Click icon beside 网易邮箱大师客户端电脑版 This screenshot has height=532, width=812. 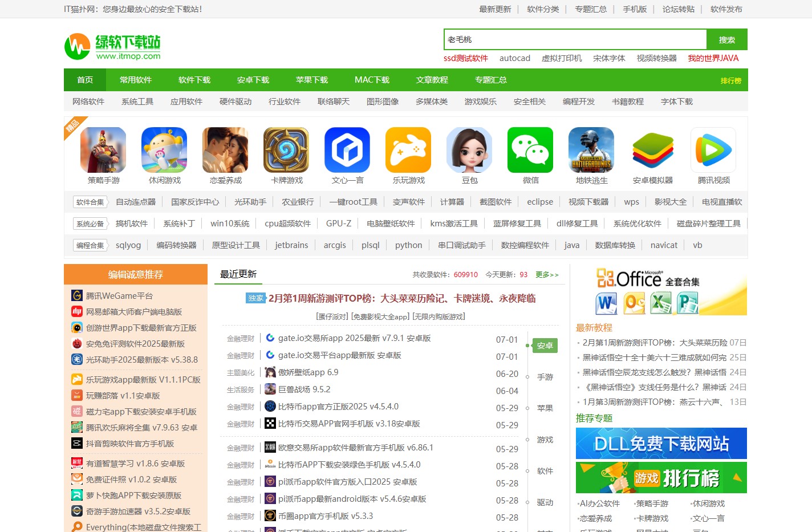(77, 311)
